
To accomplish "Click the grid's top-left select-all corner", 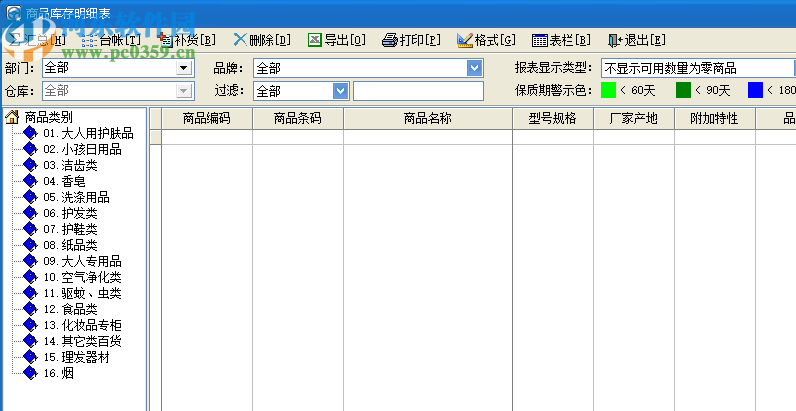I will pyautogui.click(x=155, y=119).
